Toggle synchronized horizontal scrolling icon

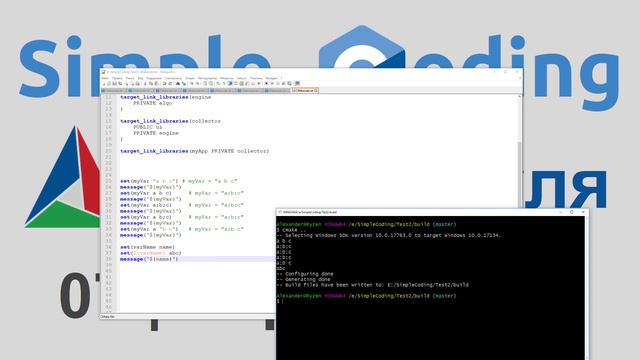tap(211, 83)
